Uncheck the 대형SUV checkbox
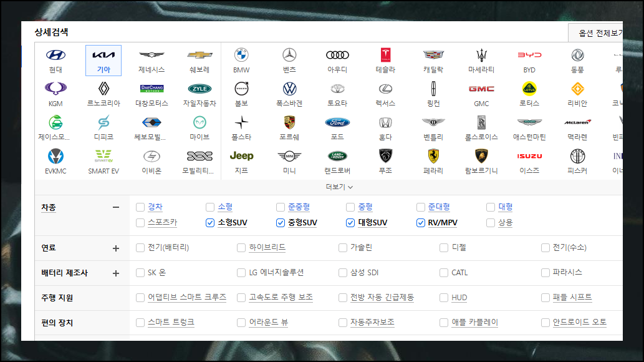The height and width of the screenshot is (362, 644). pos(350,223)
